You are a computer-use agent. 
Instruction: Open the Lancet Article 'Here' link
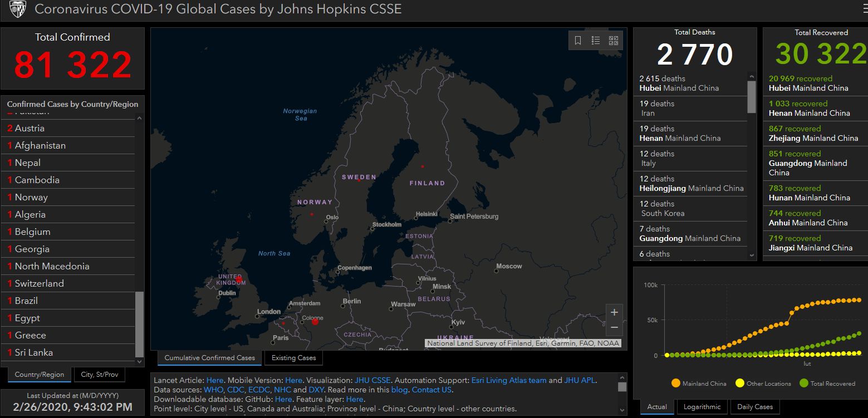point(215,380)
